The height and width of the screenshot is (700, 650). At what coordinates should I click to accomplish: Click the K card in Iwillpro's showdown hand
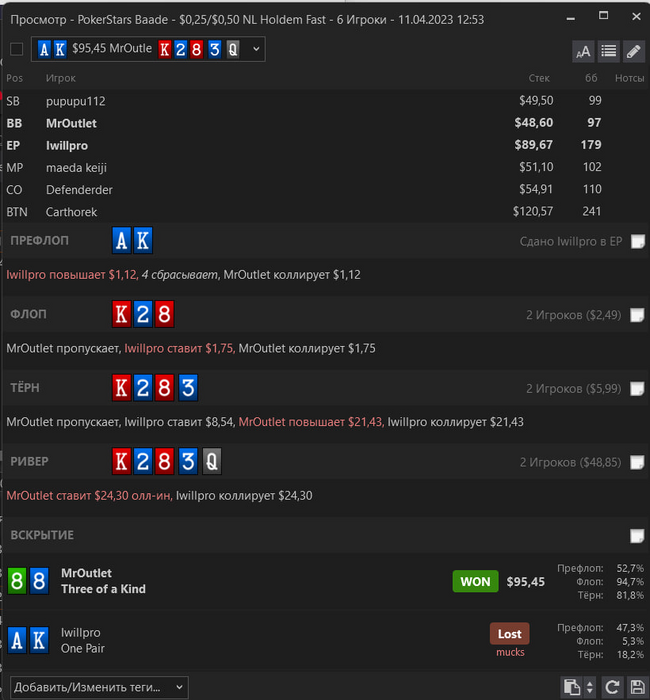(39, 641)
